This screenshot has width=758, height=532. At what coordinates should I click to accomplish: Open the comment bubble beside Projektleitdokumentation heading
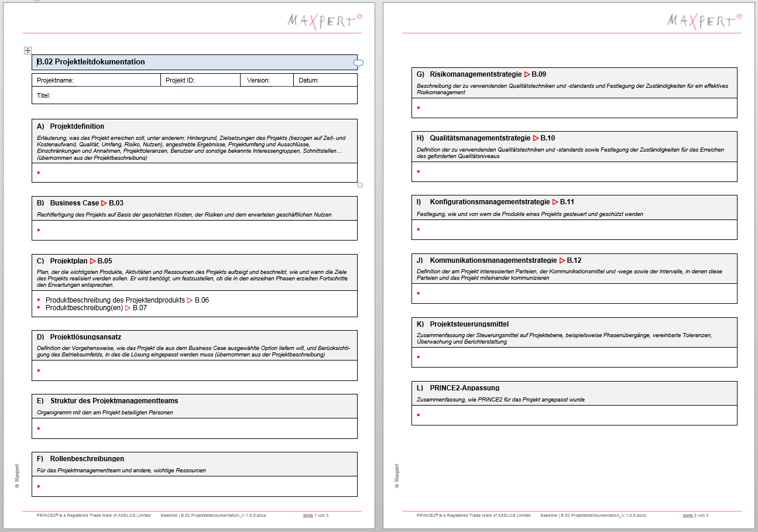(359, 63)
